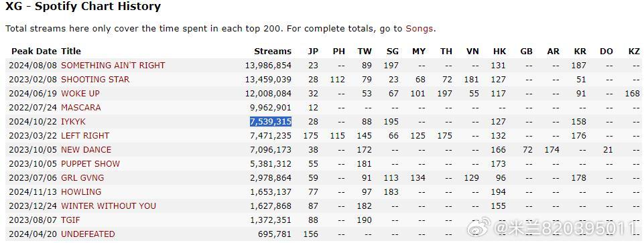Image resolution: width=644 pixels, height=243 pixels.
Task: Open the NEW DANCE song link
Action: point(86,149)
